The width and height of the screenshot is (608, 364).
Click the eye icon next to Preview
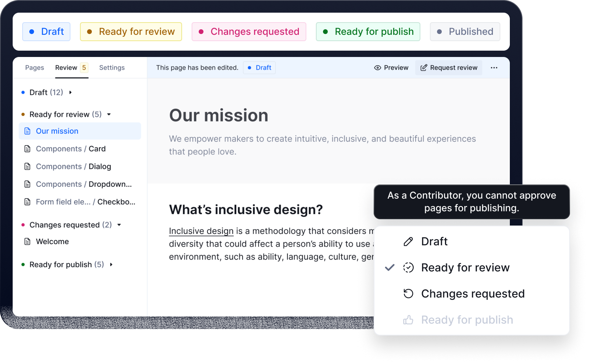[378, 68]
